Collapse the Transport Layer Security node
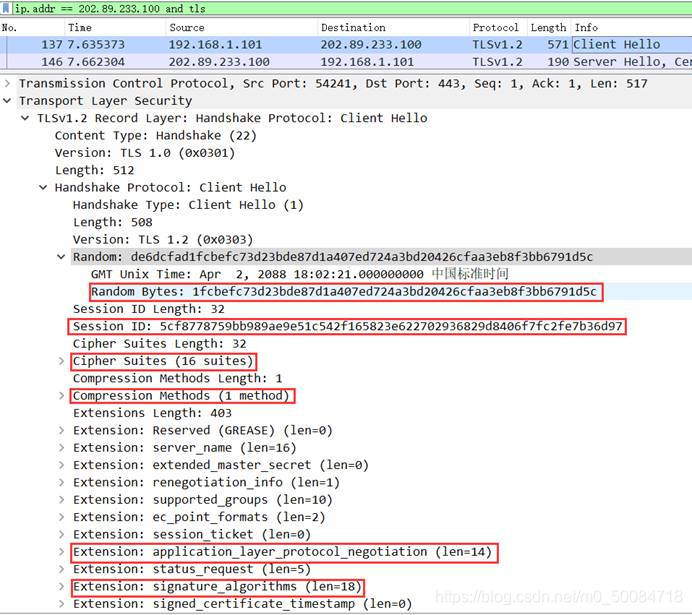 (7, 101)
